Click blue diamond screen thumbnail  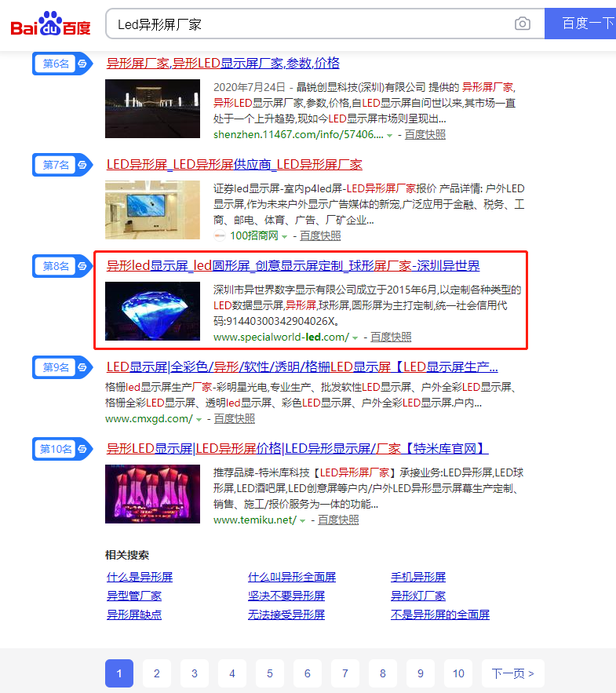point(152,311)
